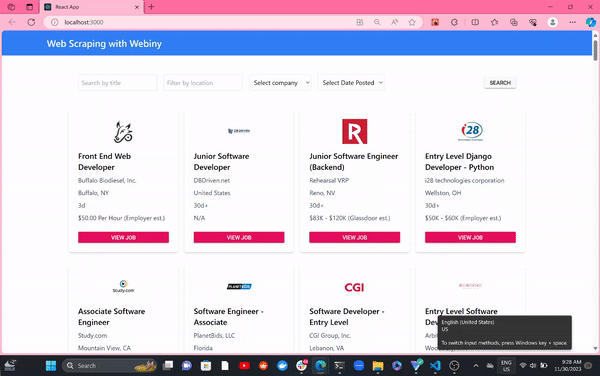The width and height of the screenshot is (600, 376).
Task: Click the CGI company logo
Action: tap(354, 287)
